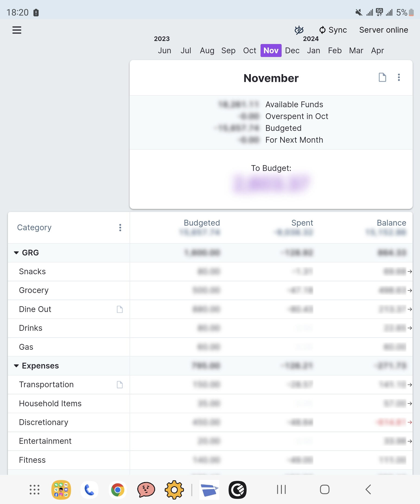The width and height of the screenshot is (420, 504).
Task: Toggle privacy mode eye icon
Action: coord(299,30)
